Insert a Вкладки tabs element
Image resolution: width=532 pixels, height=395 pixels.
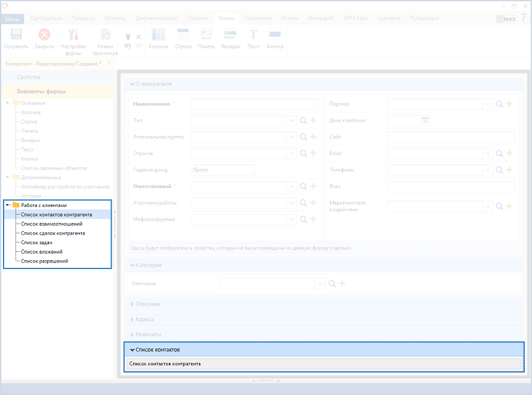coord(230,35)
